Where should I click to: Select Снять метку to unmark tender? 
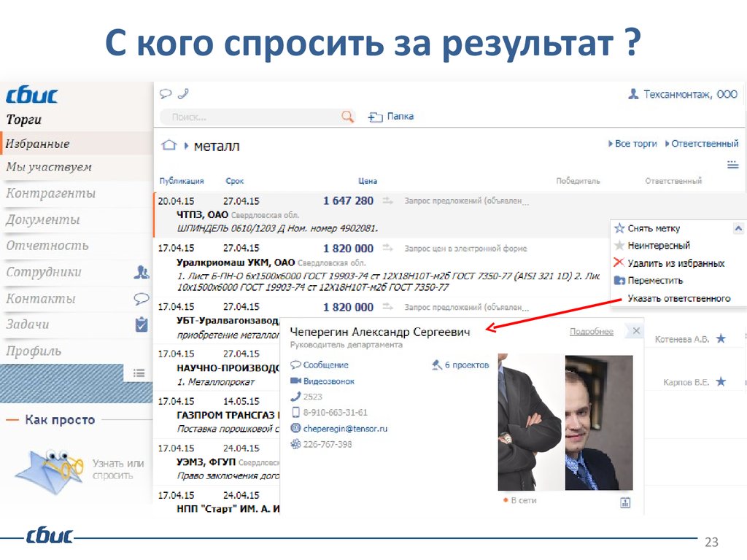[x=653, y=228]
